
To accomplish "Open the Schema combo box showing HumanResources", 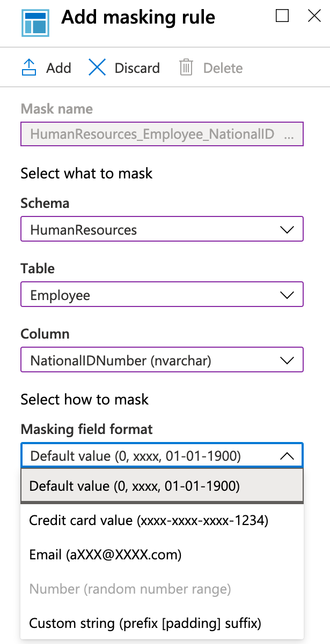I will pos(161,229).
